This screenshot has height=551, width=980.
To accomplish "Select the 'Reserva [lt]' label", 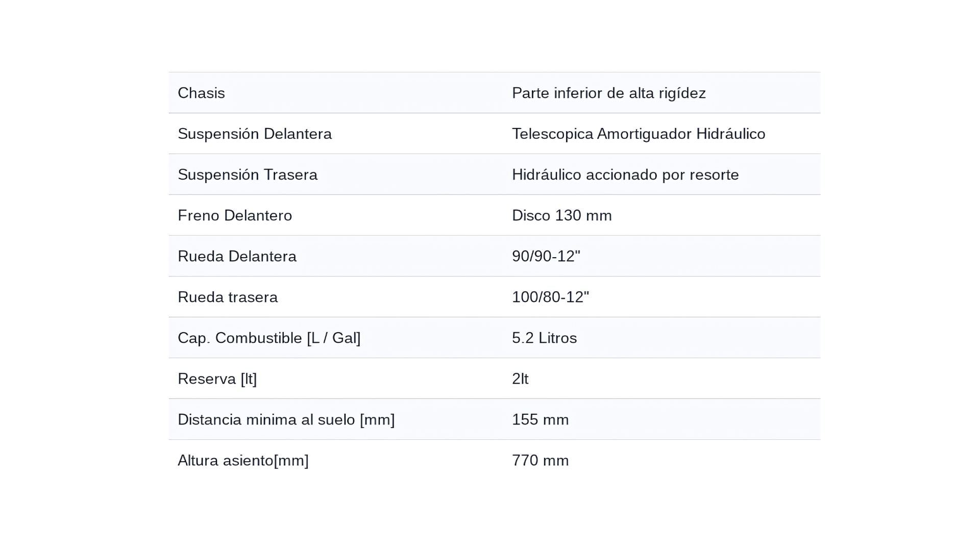I will click(217, 379).
